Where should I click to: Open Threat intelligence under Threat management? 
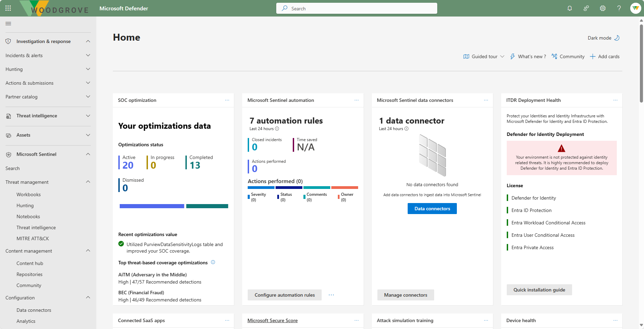(x=36, y=227)
